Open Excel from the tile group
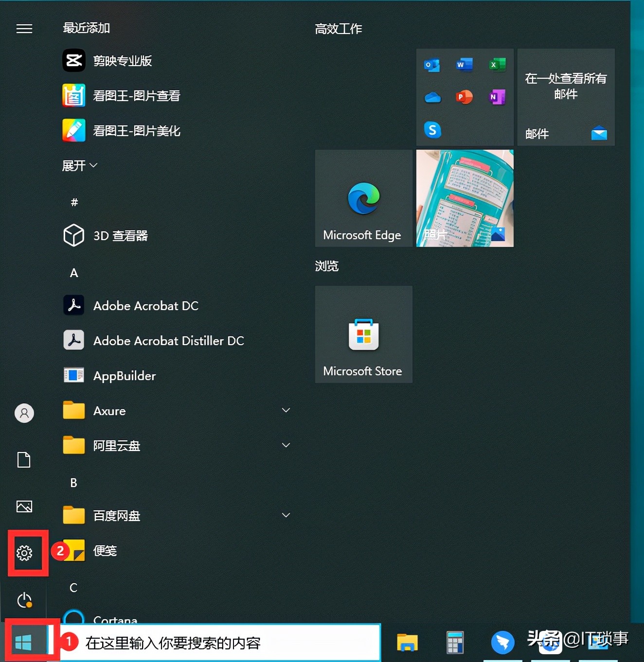The image size is (644, 662). 497,64
